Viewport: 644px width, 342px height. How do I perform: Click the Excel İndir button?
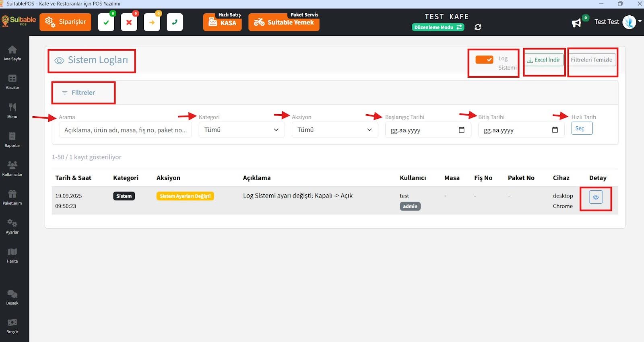544,60
